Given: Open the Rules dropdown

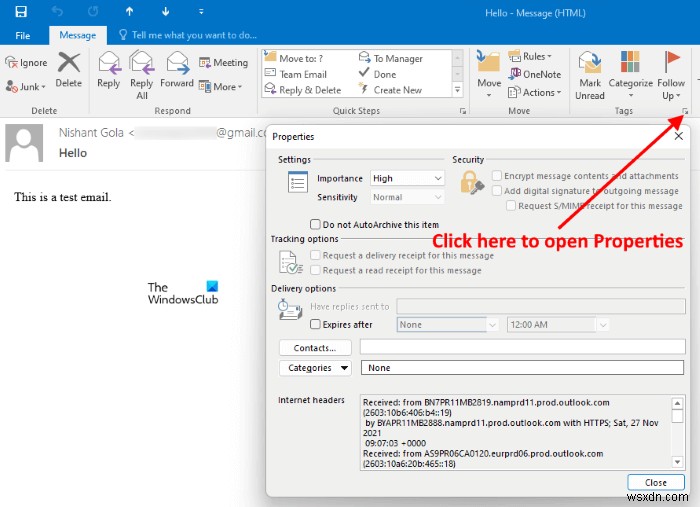Looking at the screenshot, I should pos(530,57).
